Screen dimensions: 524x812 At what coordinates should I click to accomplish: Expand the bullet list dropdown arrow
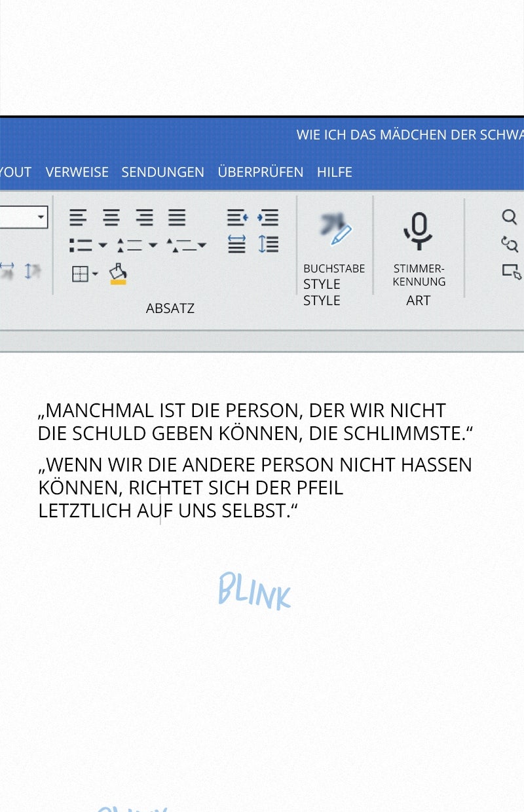pyautogui.click(x=103, y=246)
